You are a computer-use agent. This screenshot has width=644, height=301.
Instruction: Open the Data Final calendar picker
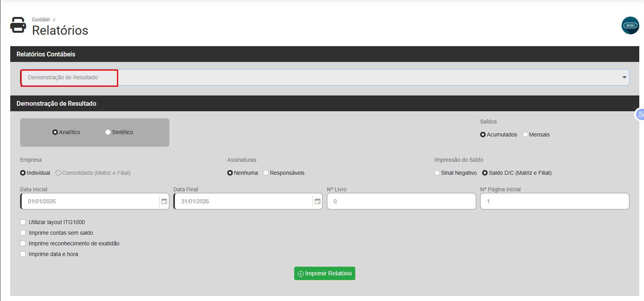tap(317, 201)
